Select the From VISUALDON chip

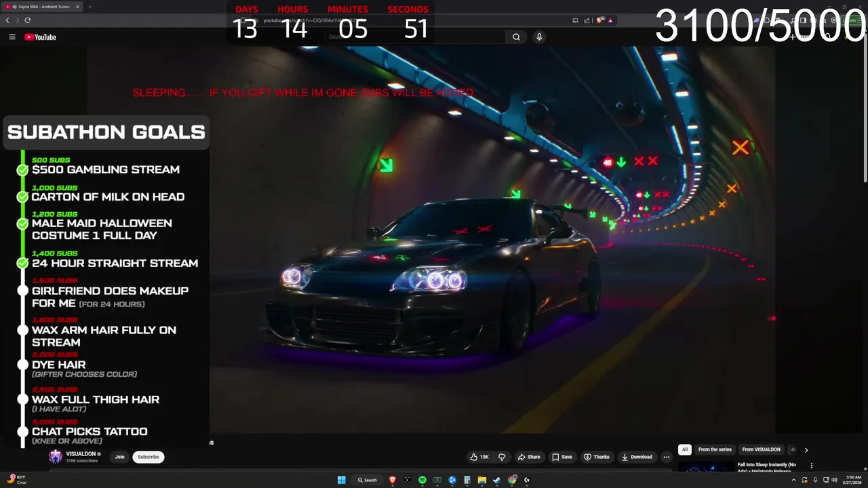point(761,449)
